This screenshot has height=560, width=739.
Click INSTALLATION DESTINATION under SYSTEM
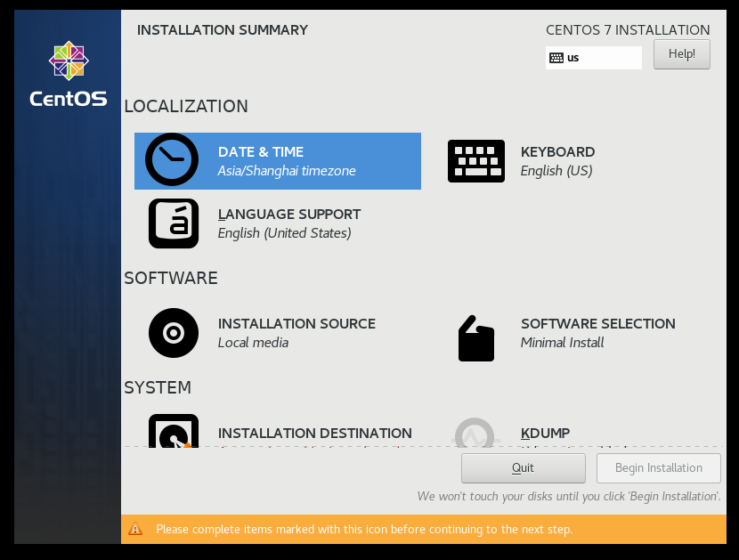click(x=315, y=433)
